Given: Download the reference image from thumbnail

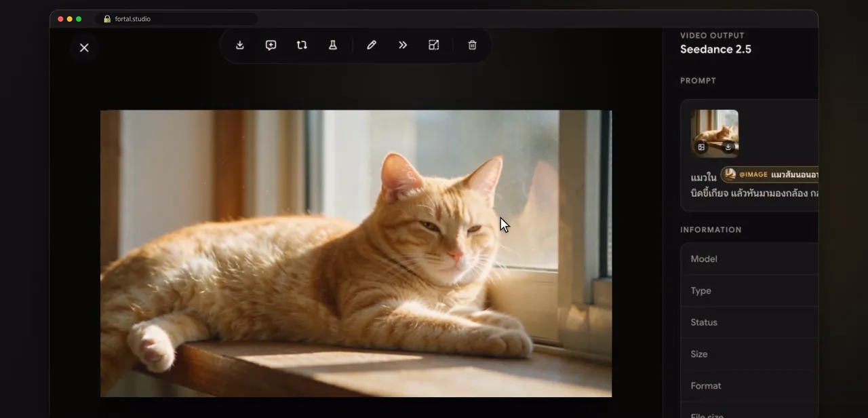Looking at the screenshot, I should 728,147.
